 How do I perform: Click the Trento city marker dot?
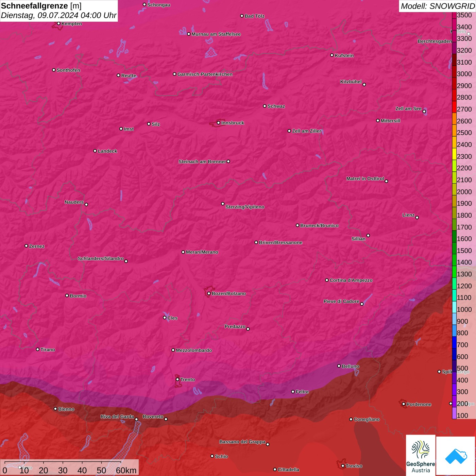point(177,379)
